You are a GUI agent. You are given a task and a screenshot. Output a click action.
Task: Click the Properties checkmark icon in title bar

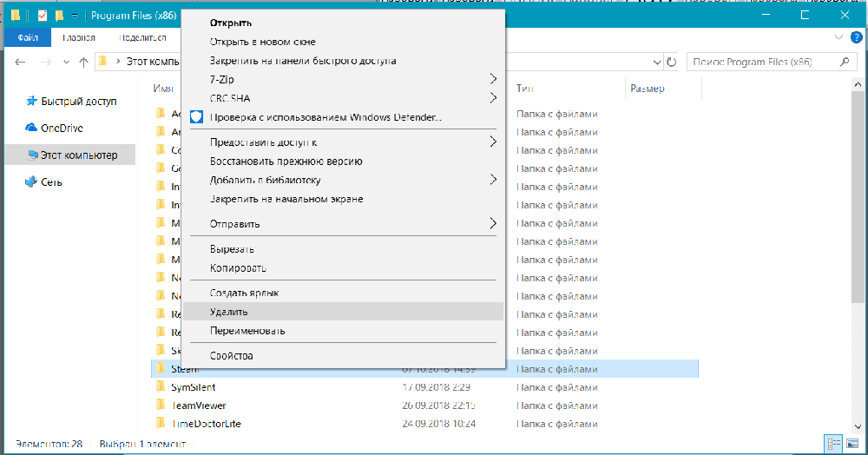(x=43, y=16)
